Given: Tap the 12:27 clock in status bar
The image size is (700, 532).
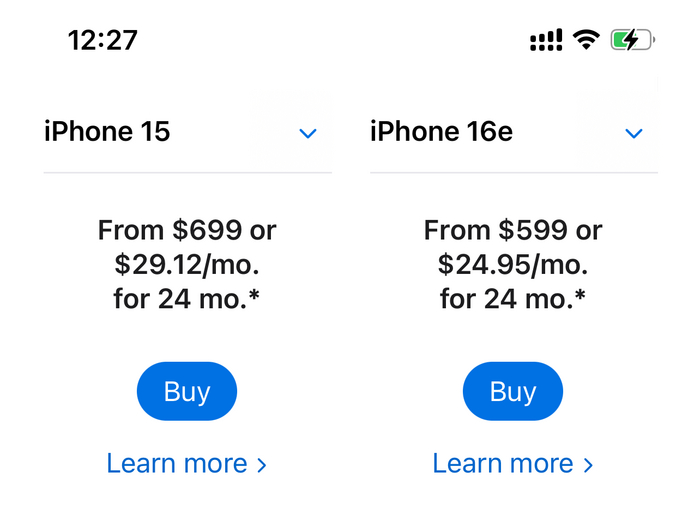Looking at the screenshot, I should [102, 40].
